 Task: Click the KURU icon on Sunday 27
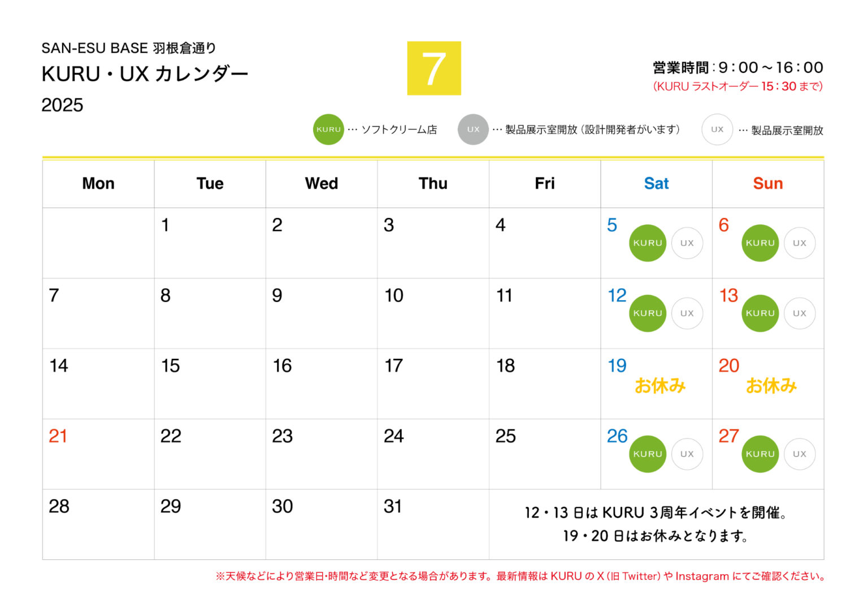[x=760, y=454]
